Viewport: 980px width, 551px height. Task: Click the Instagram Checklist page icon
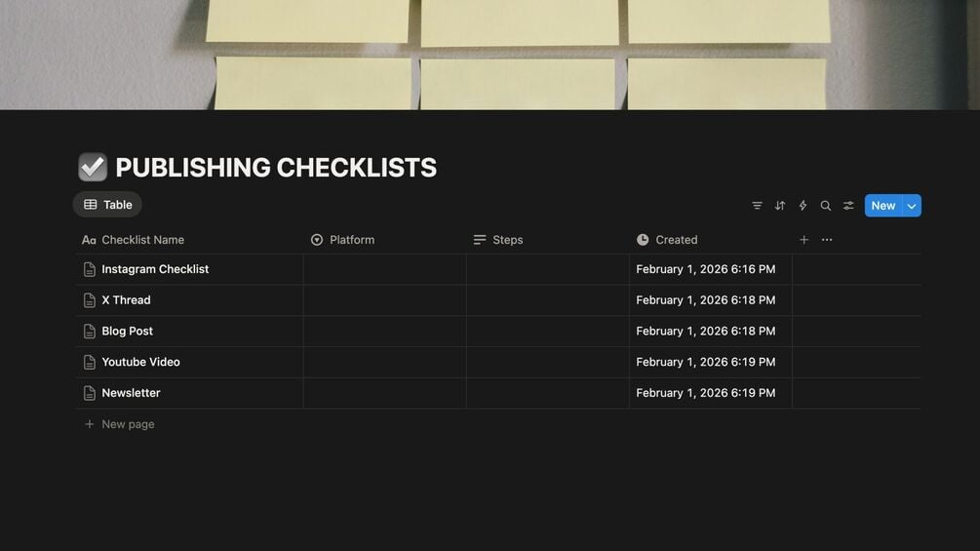tap(90, 269)
